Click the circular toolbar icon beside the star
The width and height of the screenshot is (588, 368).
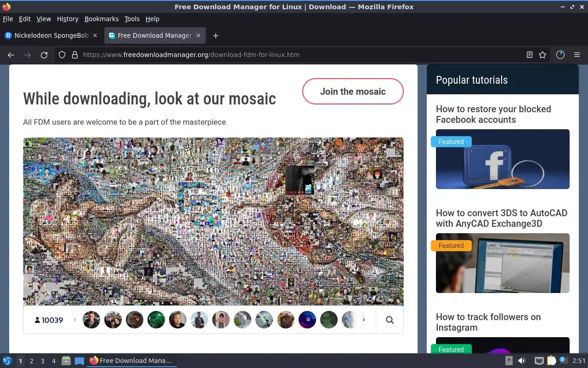pyautogui.click(x=560, y=55)
